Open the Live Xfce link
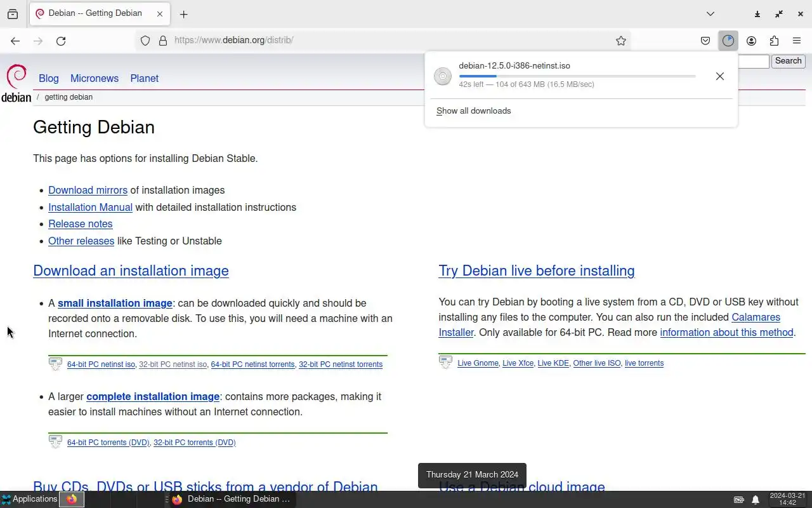This screenshot has height=508, width=812. coord(518,363)
